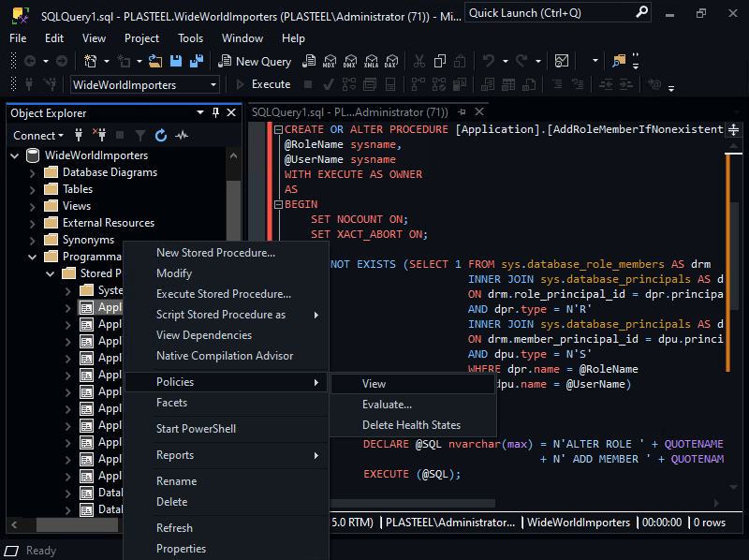Screen dimensions: 749x560
Task: Click the Undo arrow icon
Action: coord(488,61)
